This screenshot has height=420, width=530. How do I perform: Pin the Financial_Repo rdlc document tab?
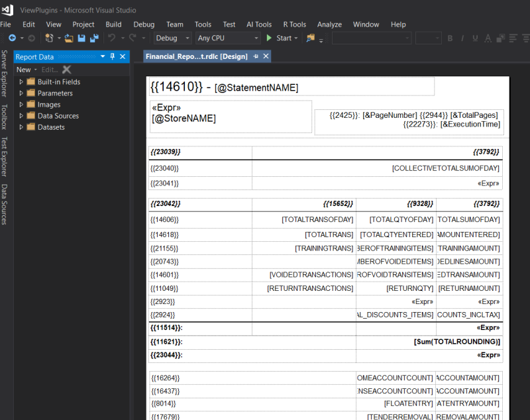tap(256, 56)
